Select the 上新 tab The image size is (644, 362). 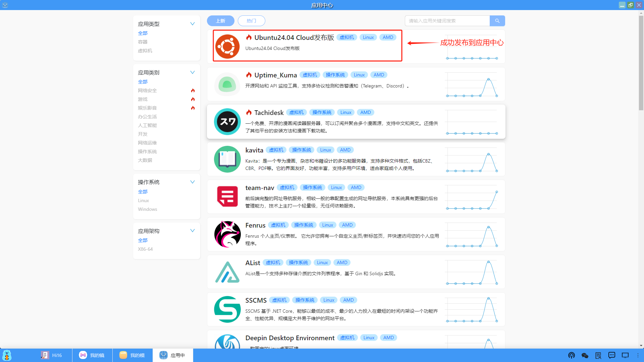coord(220,21)
